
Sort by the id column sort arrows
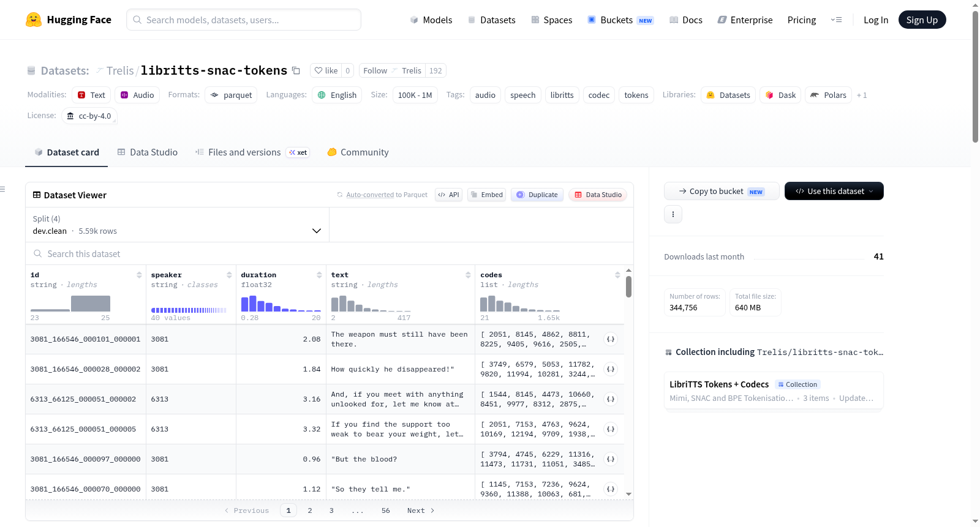click(139, 275)
